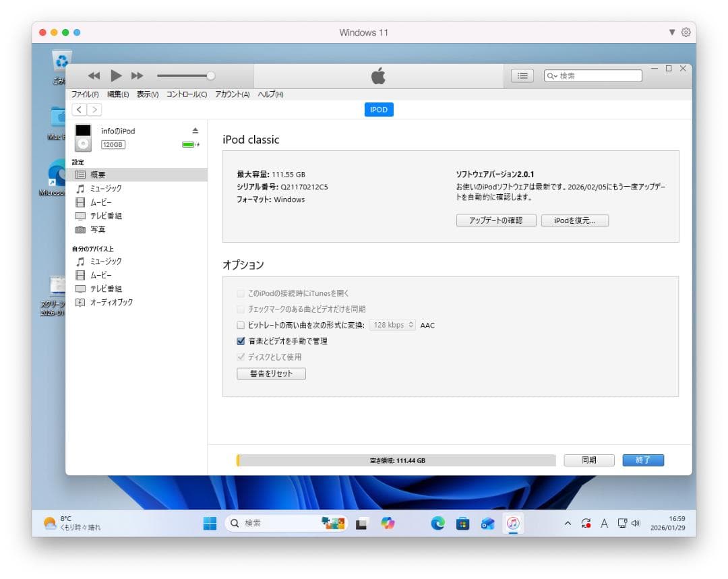Image resolution: width=728 pixels, height=579 pixels.
Task: Uncheck 音楽とビデオを手動で管理
Action: [241, 341]
